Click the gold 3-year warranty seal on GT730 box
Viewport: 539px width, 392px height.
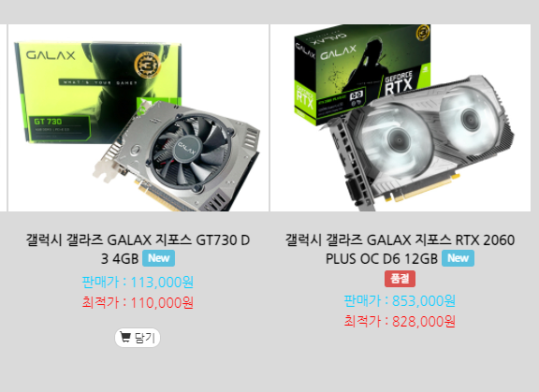click(x=147, y=64)
